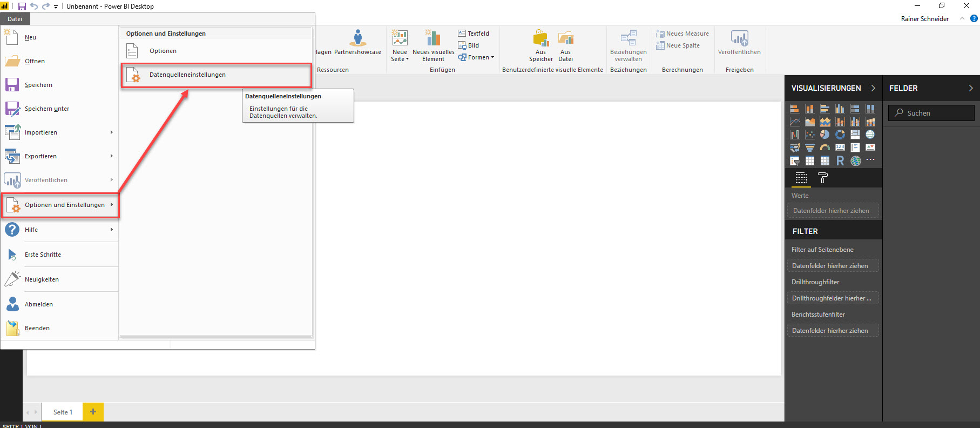Select the pie chart visualization

click(824, 135)
